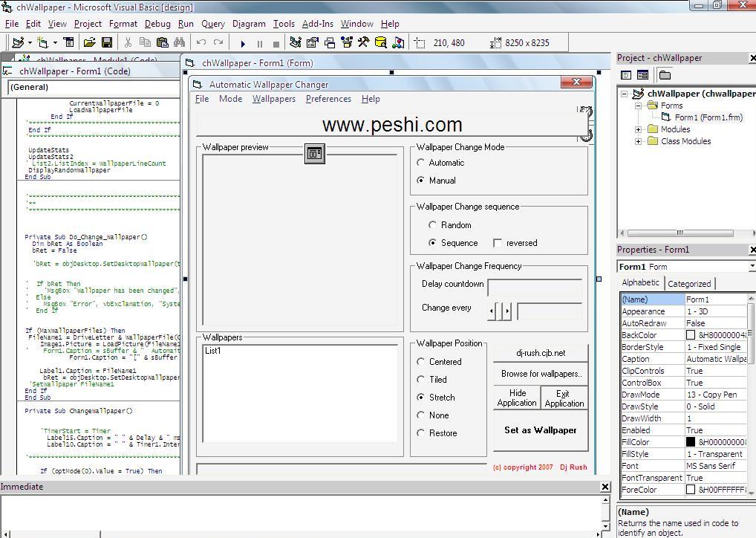Switch to the Categorized properties tab
756x538 pixels.
(689, 283)
